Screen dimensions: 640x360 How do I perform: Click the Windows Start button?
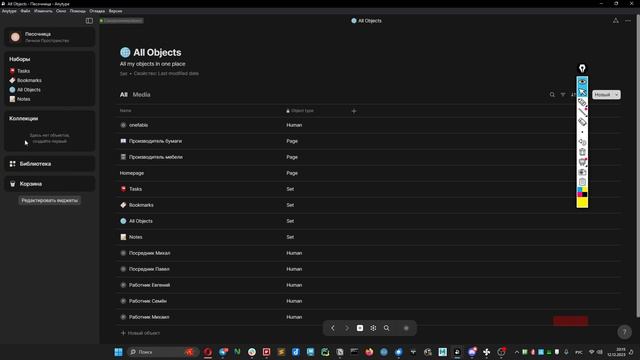(x=118, y=352)
